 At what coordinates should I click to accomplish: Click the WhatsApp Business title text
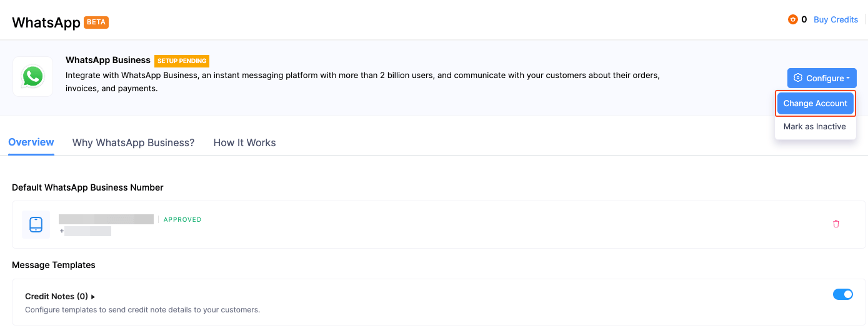tap(108, 60)
